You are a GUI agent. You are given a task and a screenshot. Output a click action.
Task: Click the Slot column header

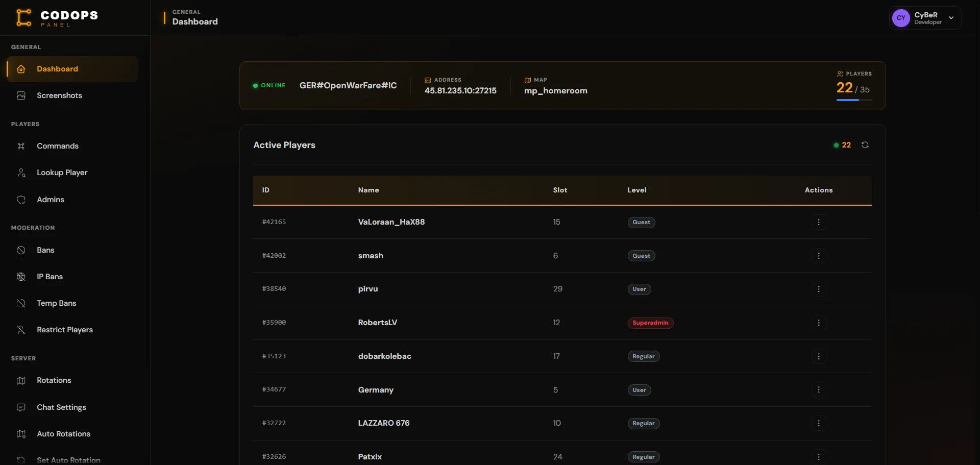560,190
